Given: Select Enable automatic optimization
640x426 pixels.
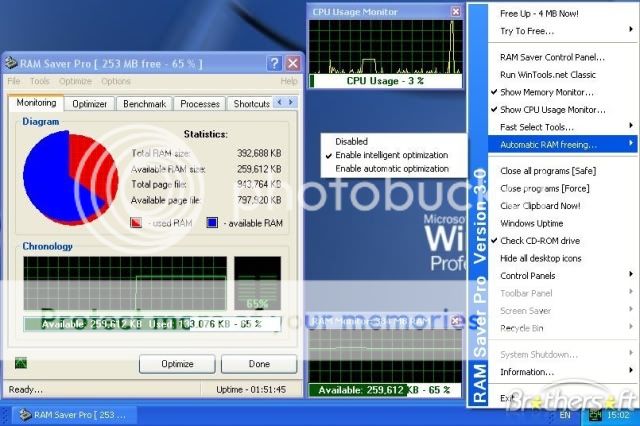Looking at the screenshot, I should click(392, 169).
